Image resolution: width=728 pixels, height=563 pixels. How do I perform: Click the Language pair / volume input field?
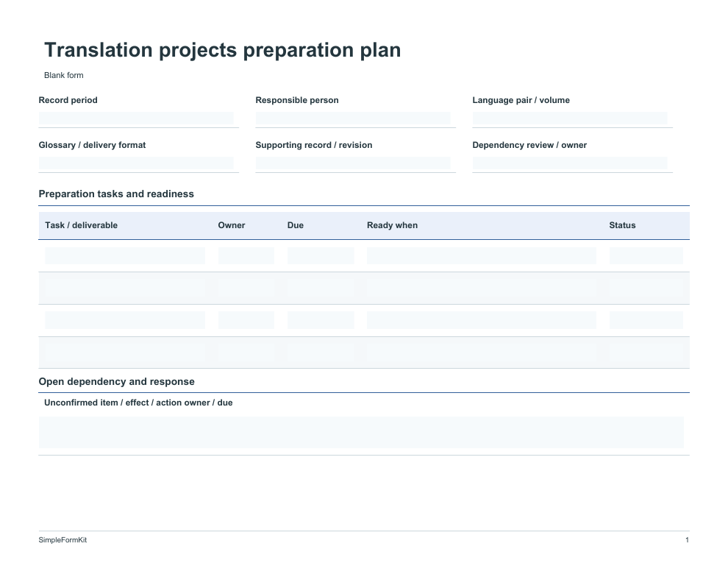tap(570, 118)
